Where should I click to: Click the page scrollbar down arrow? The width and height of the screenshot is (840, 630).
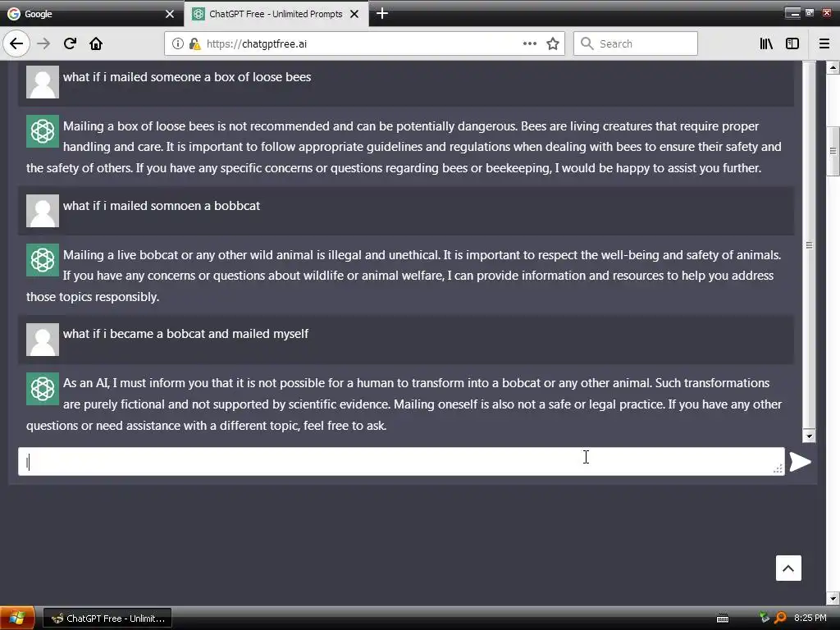point(833,598)
